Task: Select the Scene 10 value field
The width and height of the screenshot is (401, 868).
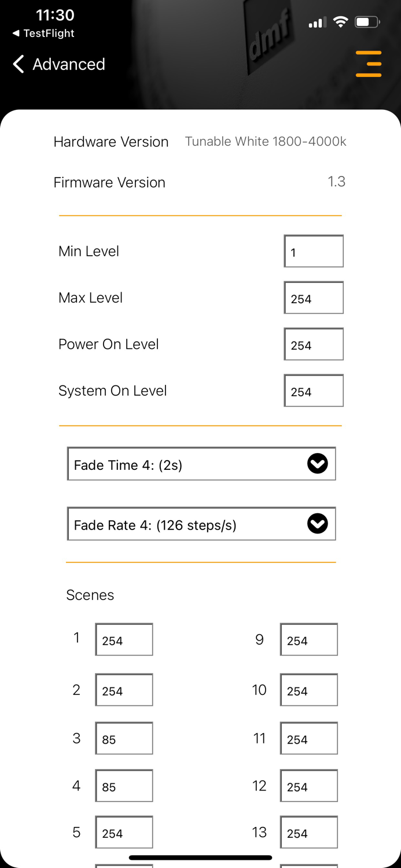Action: [x=308, y=690]
